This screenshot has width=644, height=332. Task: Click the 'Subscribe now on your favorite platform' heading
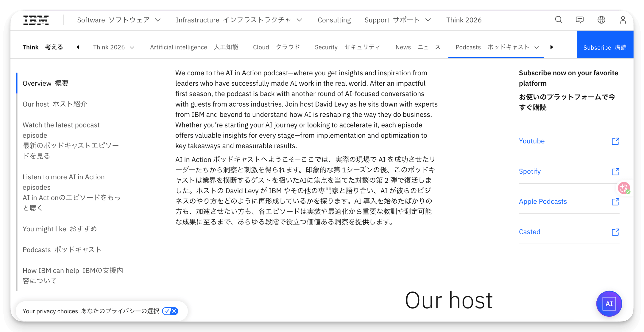[568, 78]
